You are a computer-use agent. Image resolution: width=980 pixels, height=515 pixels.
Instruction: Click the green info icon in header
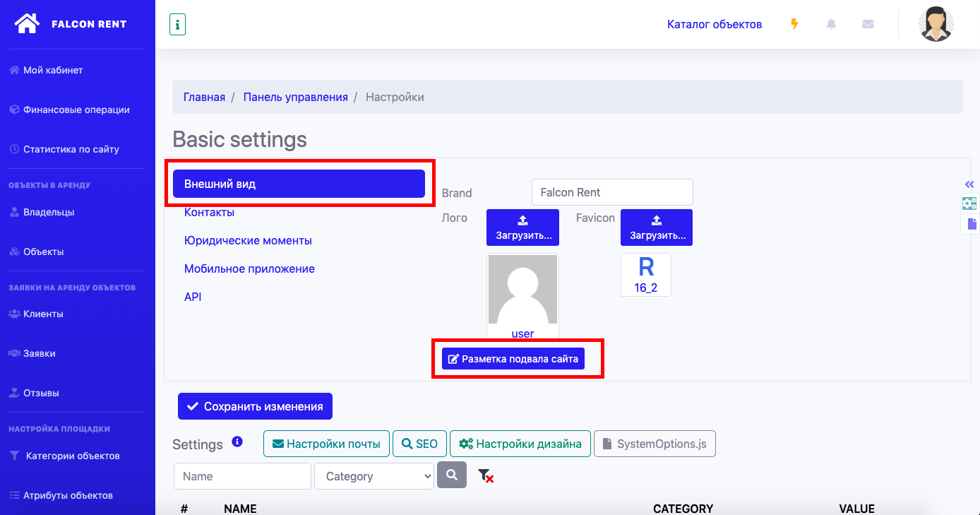tap(177, 25)
